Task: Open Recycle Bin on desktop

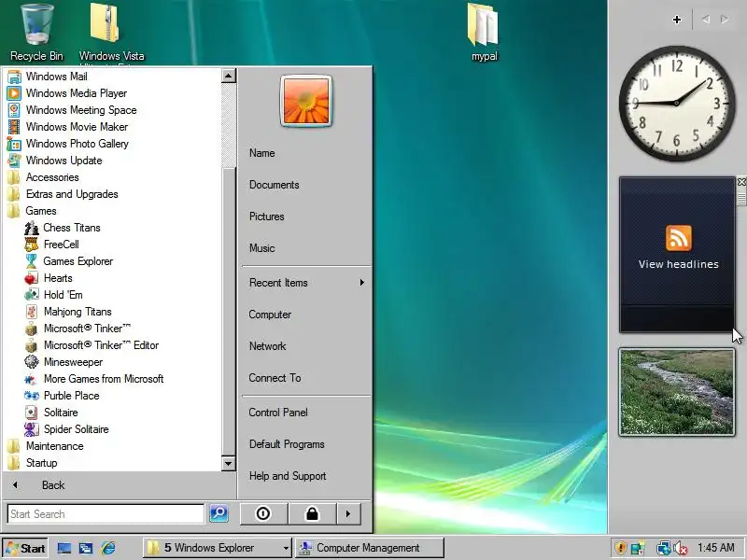Action: (x=36, y=33)
